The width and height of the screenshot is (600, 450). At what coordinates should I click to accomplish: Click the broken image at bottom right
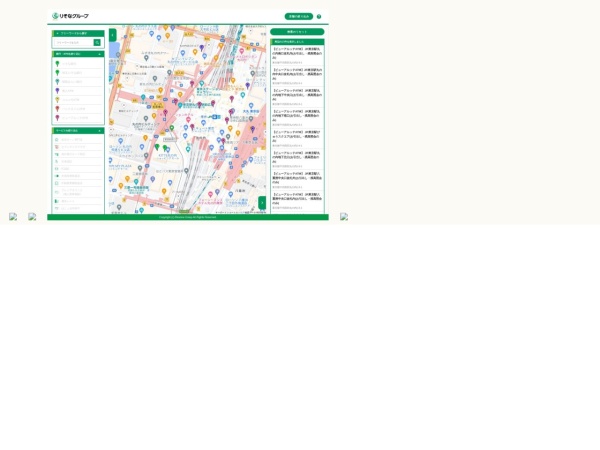[344, 217]
